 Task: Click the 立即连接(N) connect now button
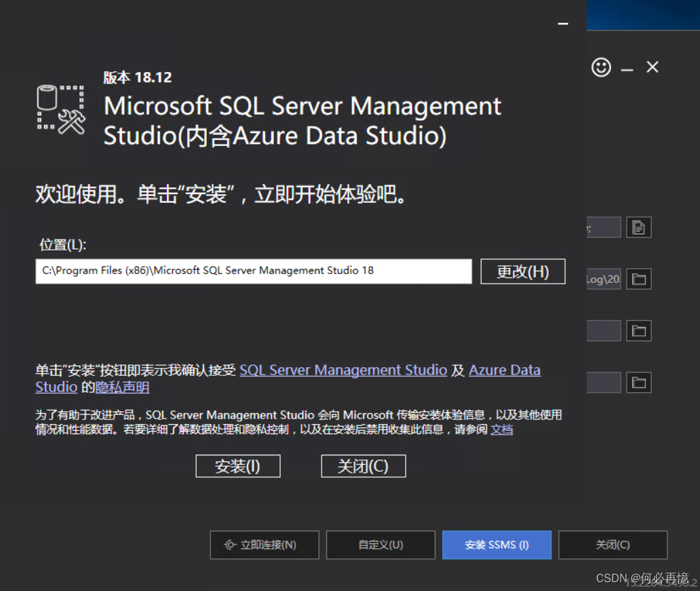point(265,545)
